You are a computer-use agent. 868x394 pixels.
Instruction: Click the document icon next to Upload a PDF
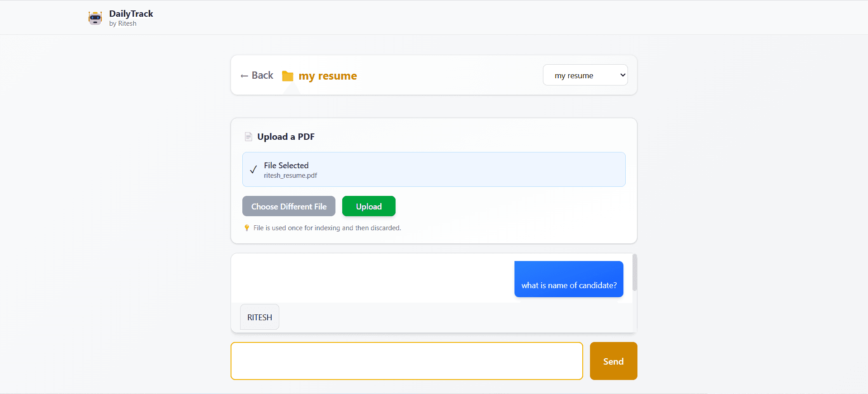click(248, 137)
